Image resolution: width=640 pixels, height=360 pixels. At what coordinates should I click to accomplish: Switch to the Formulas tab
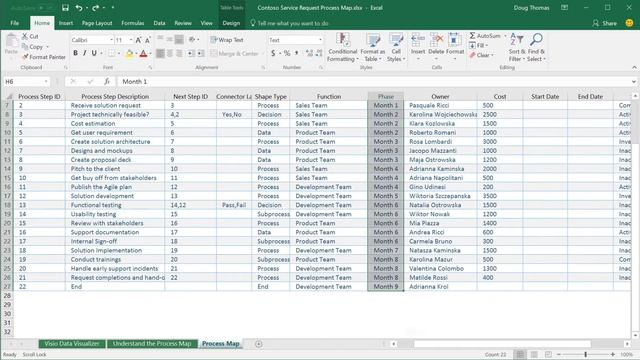click(133, 23)
